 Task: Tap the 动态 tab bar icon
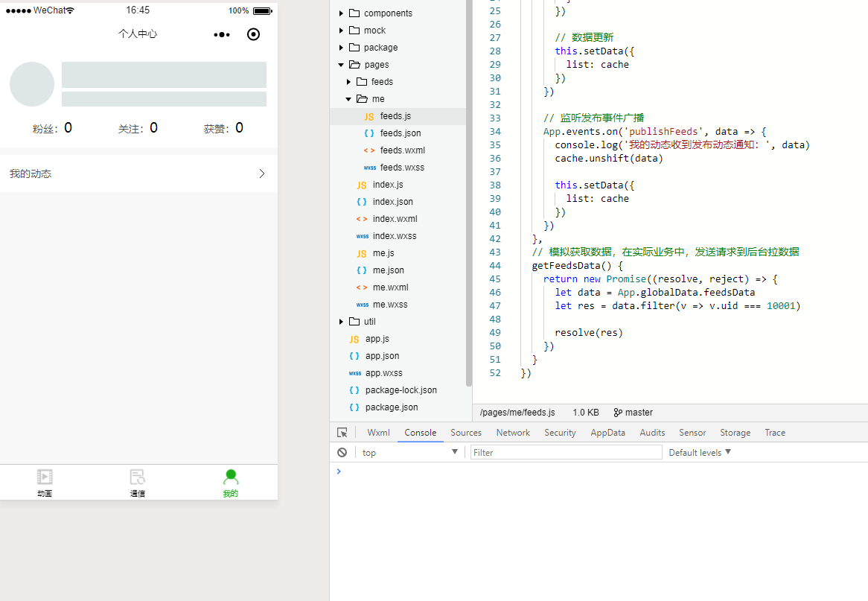click(x=45, y=477)
